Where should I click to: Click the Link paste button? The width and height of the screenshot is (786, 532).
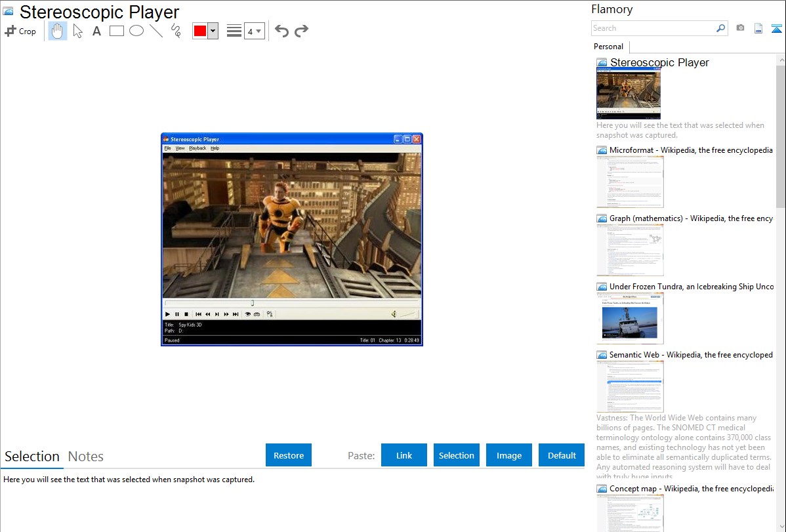coord(404,455)
